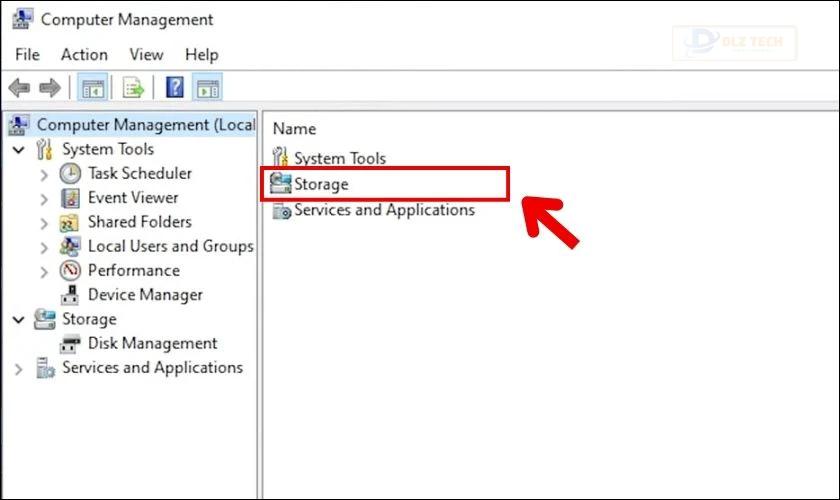Select Local Users and Groups label
The height and width of the screenshot is (500, 840).
(170, 246)
